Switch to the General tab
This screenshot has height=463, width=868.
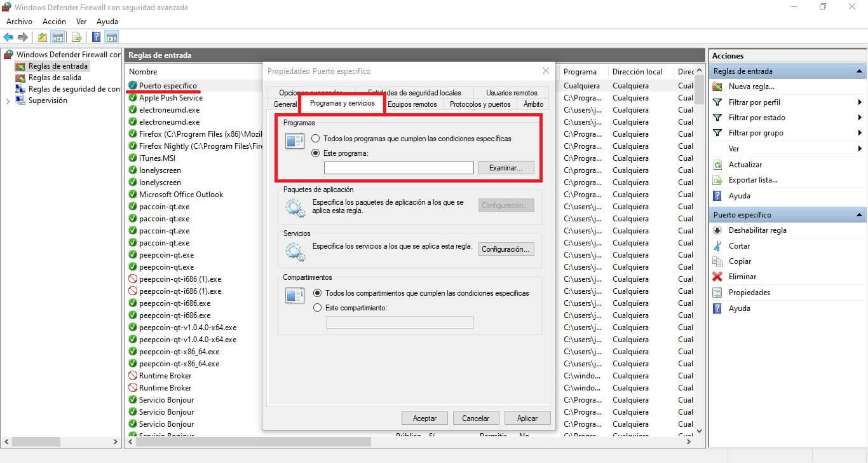point(285,104)
